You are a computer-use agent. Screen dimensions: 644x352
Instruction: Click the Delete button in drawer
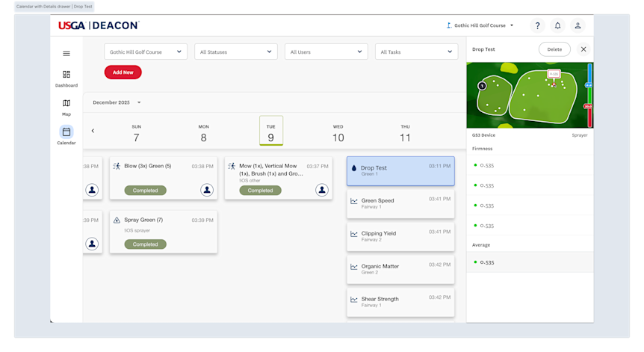pyautogui.click(x=554, y=49)
